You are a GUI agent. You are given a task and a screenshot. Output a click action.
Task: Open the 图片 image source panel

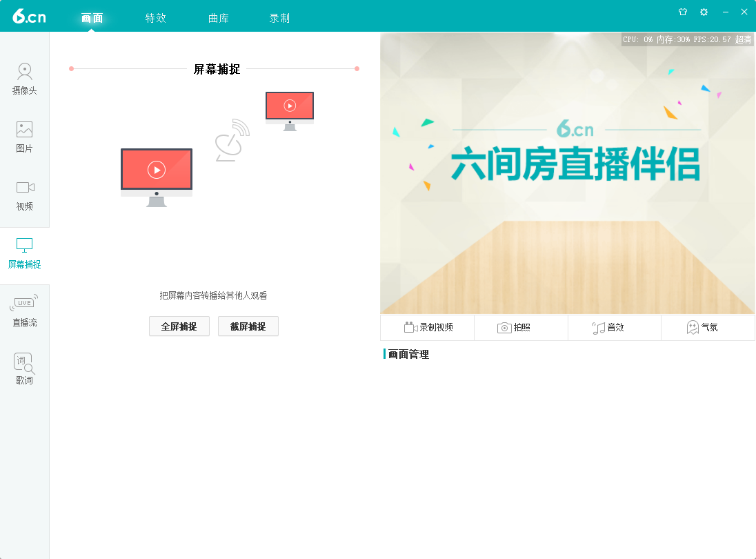25,137
